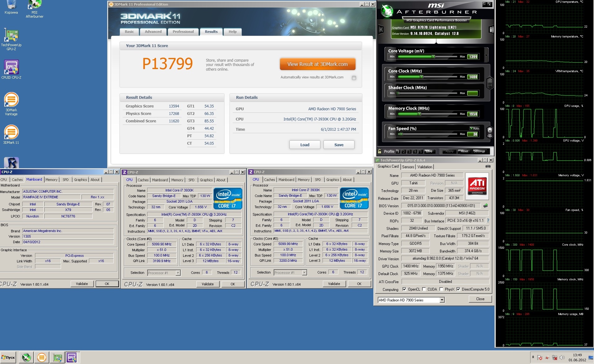Click the Fan Speed slider handle
The width and height of the screenshot is (594, 364).
tap(401, 134)
